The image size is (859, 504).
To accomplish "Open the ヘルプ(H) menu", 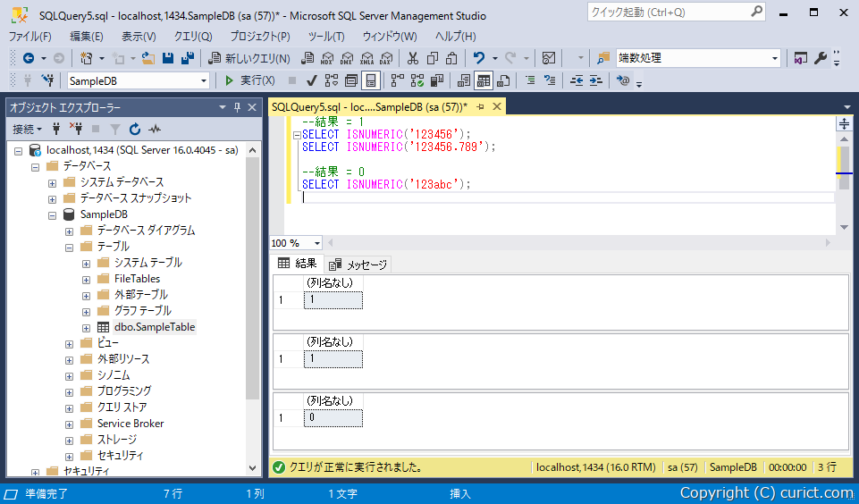I will click(x=455, y=36).
